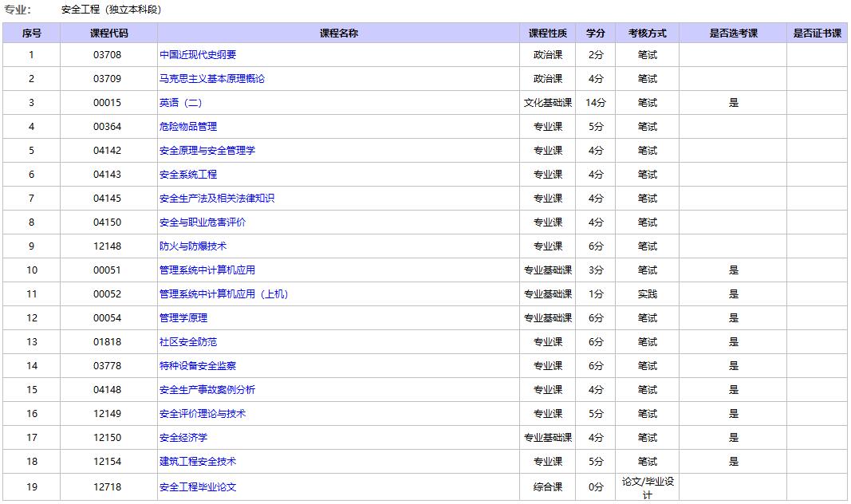The image size is (851, 504).
Task: Select course code 01818
Action: pos(108,341)
